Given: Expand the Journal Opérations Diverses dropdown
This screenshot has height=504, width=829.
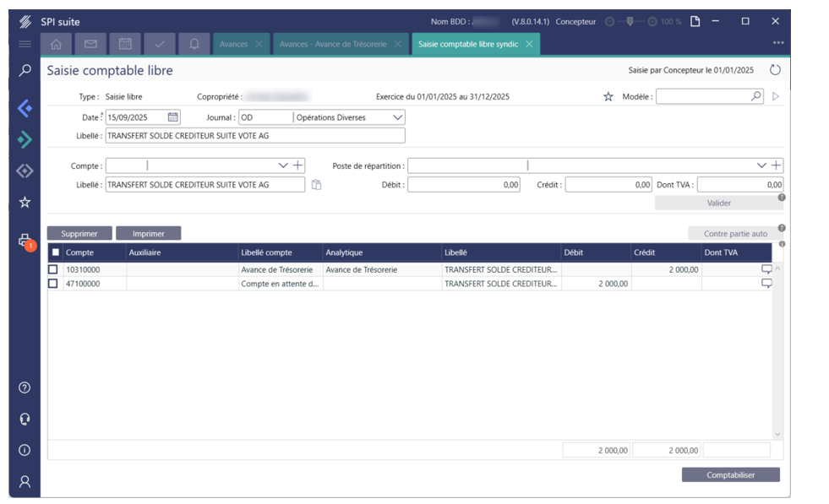Looking at the screenshot, I should (398, 117).
